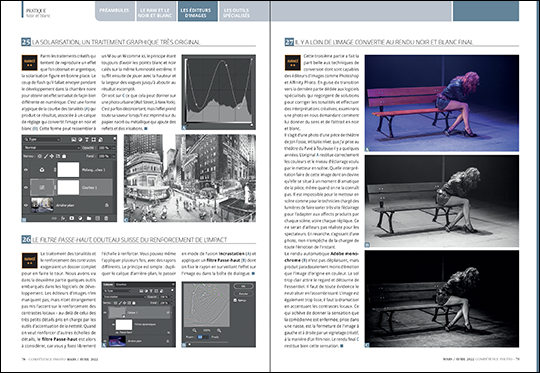Hide smart filters (Filtres dynamiques) row
Viewport: 540px width, 373px height.
(x=113, y=324)
